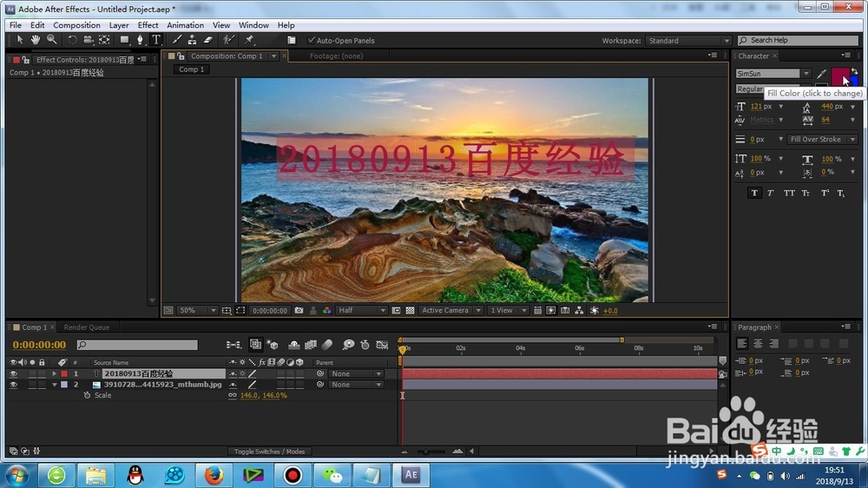Click the Fast Previews icon in viewer
The height and width of the screenshot is (488, 868).
551,311
